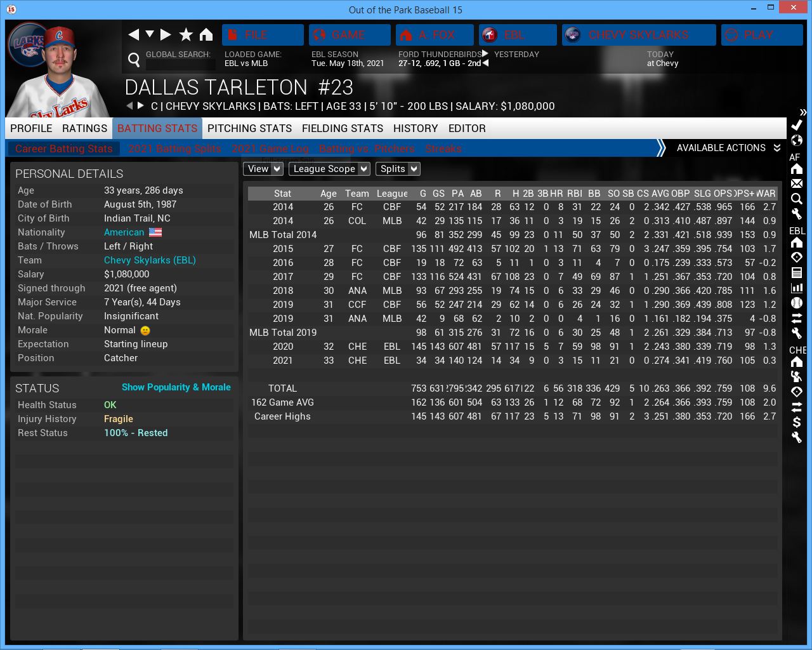Expand the AVAILABLE ACTIONS menu
The width and height of the screenshot is (812, 650).
point(728,148)
